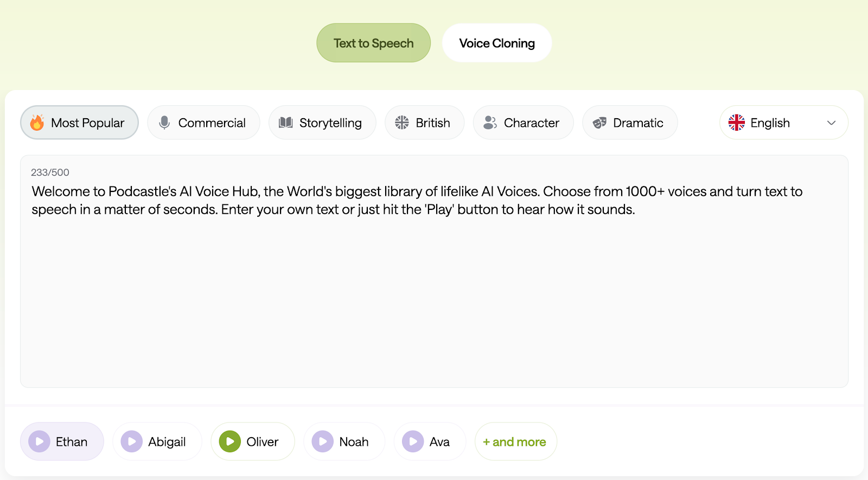
Task: Play Abigail voice preview
Action: click(132, 441)
